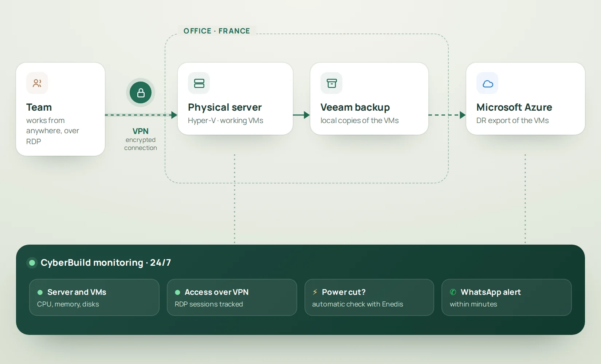Select the Server and VMs monitoring card
Screen dimensions: 601x364
point(94,297)
